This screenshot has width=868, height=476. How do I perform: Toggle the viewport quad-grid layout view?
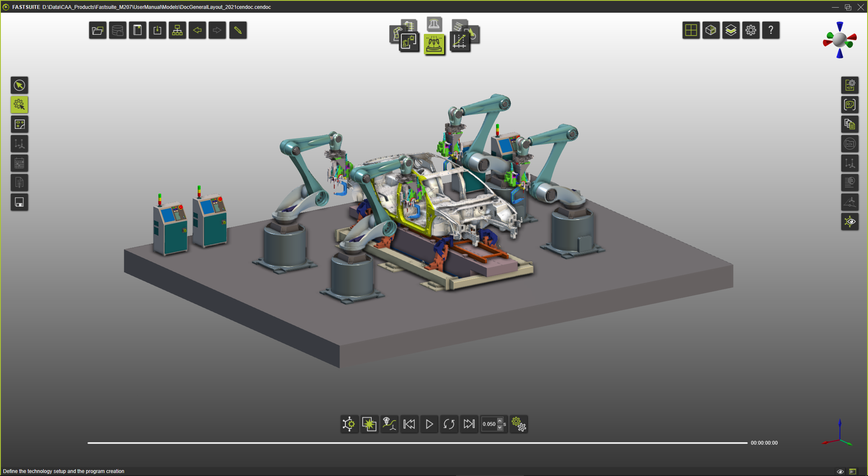pyautogui.click(x=691, y=30)
